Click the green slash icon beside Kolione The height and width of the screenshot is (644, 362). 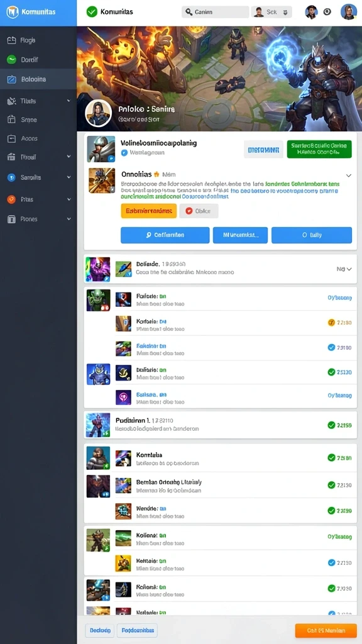click(124, 538)
